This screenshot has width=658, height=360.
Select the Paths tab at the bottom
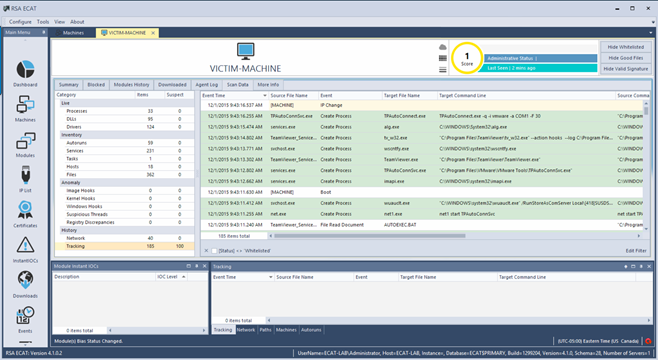coord(265,330)
